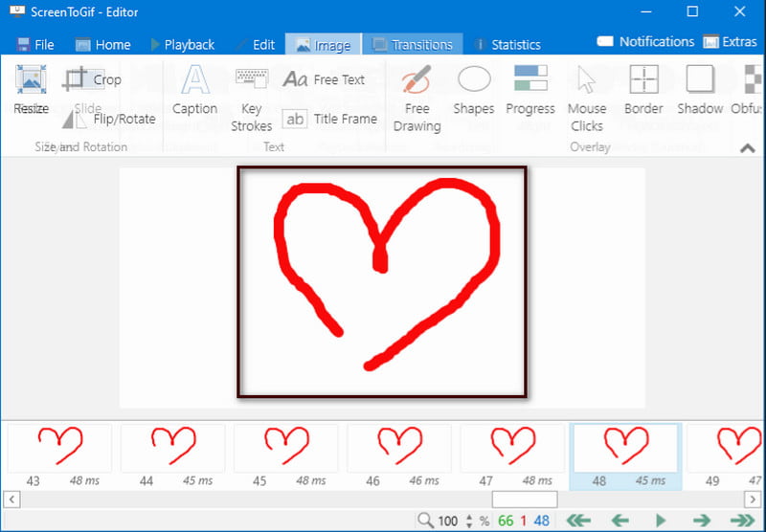Insert a Title Frame
Image resolution: width=766 pixels, height=532 pixels.
click(x=329, y=119)
